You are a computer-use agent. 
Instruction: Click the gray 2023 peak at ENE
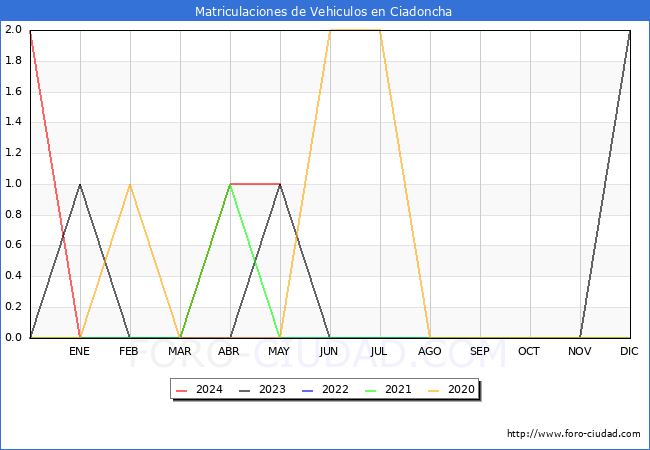click(x=80, y=185)
